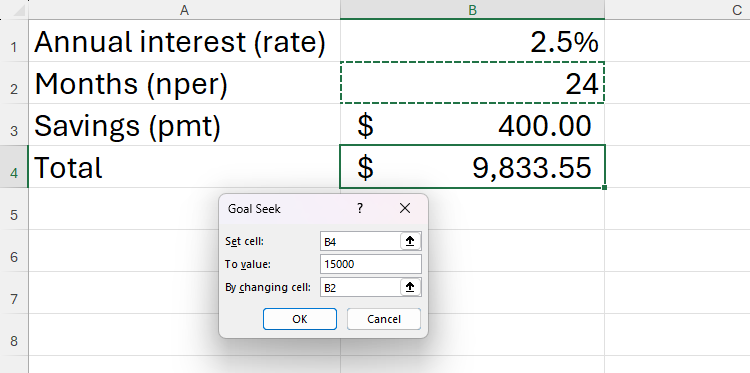The height and width of the screenshot is (373, 750).
Task: Select cell B3 with $400.00 savings
Action: pos(472,124)
